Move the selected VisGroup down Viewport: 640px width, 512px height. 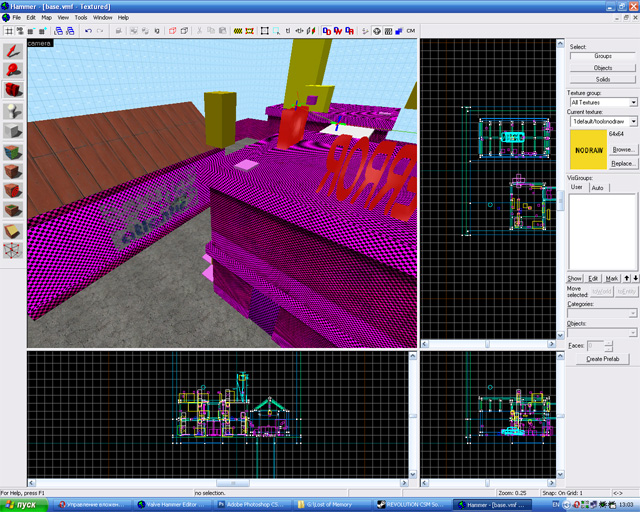pos(636,278)
